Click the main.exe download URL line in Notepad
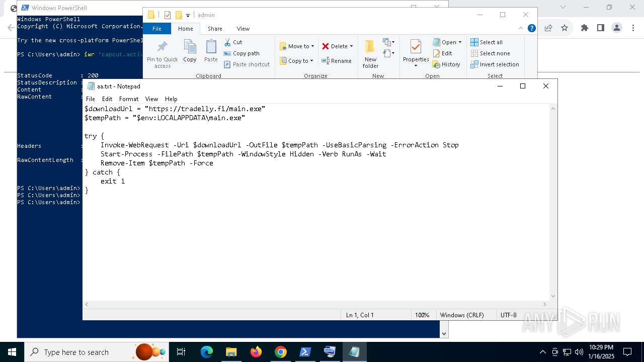 (x=175, y=109)
